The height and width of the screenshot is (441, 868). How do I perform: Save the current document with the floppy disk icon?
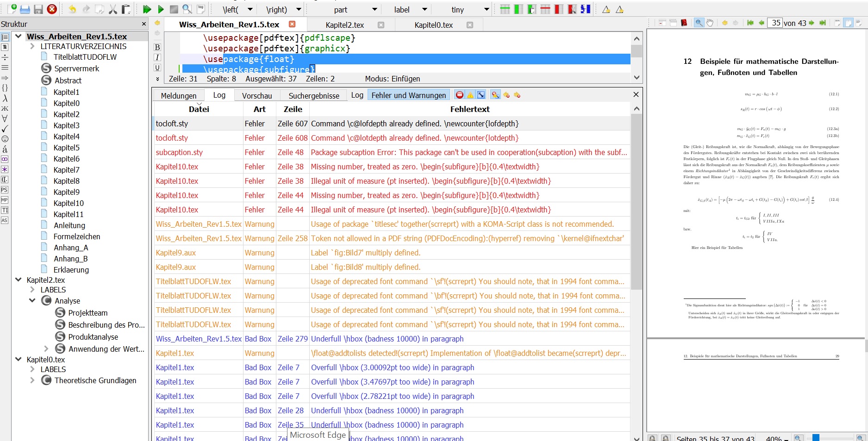[x=38, y=9]
